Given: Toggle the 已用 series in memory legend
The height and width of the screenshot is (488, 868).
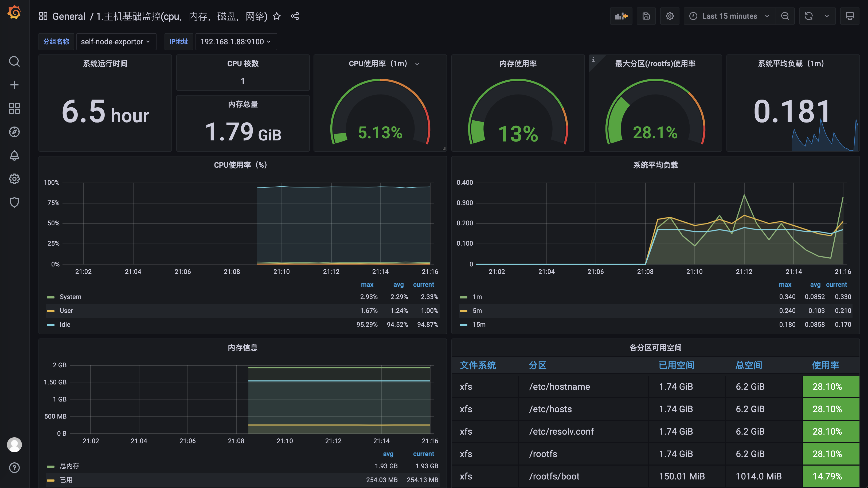Looking at the screenshot, I should tap(66, 480).
